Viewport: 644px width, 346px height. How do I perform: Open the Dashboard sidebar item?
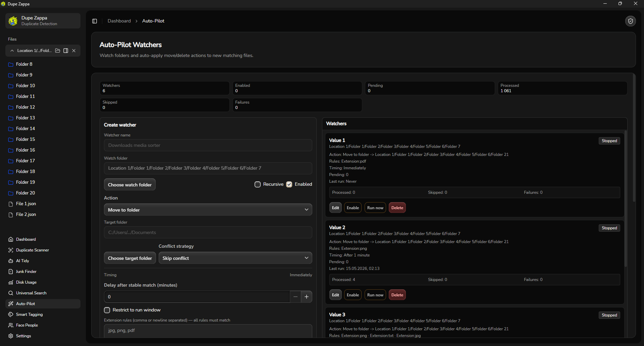43,239
